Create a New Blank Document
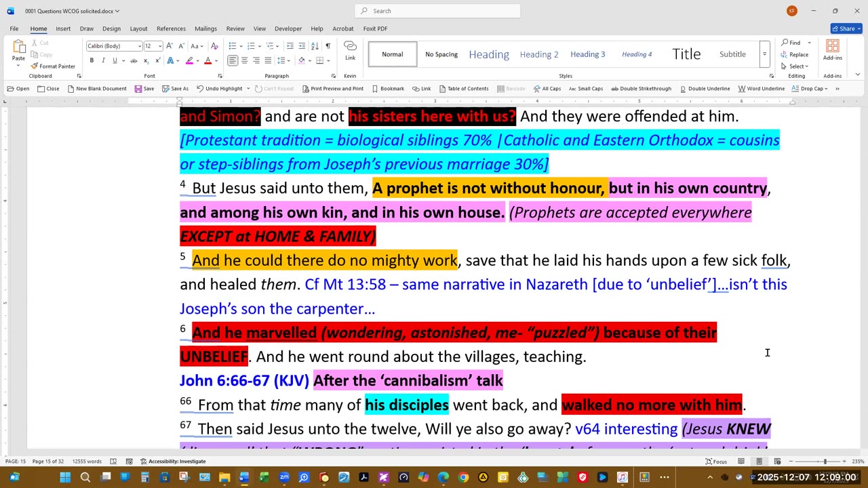The image size is (868, 488). coord(96,89)
